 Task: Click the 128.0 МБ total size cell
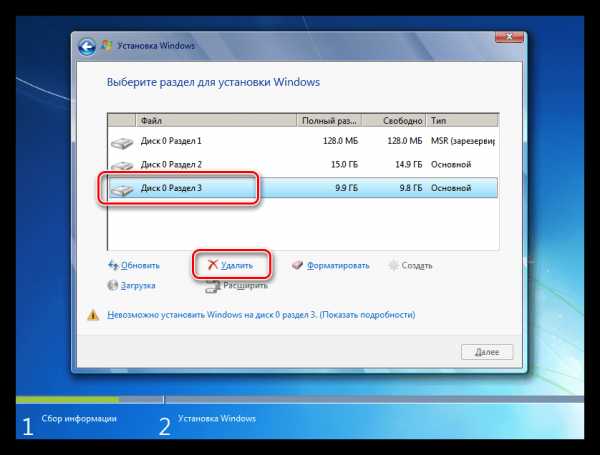pyautogui.click(x=341, y=141)
